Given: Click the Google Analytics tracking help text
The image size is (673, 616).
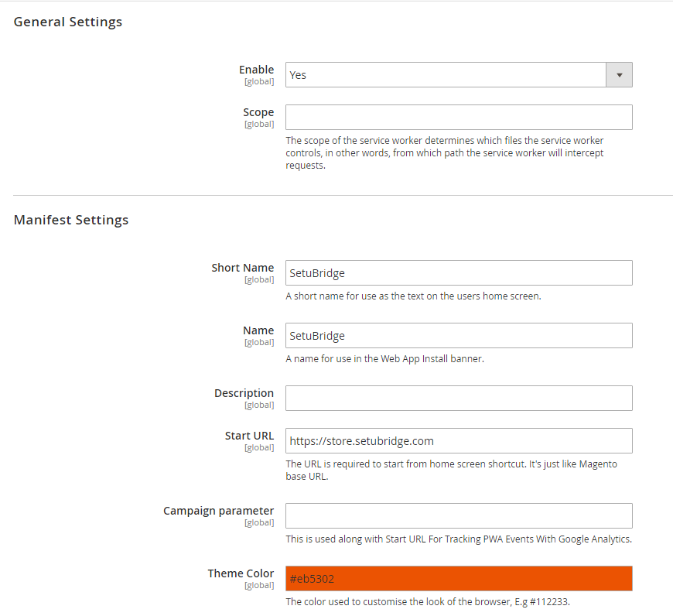Looking at the screenshot, I should coord(459,539).
